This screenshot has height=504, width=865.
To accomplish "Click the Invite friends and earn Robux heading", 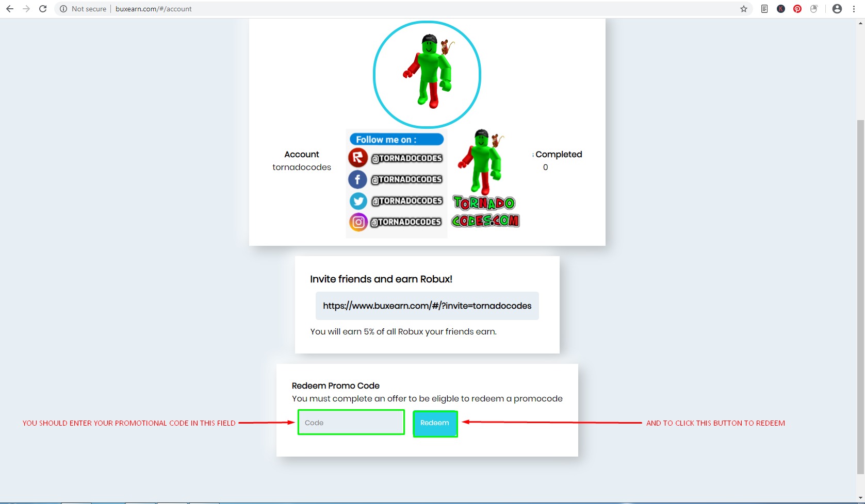I will 381,279.
